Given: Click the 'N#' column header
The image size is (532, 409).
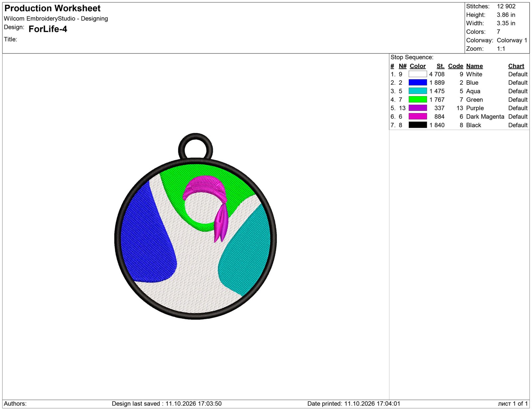Looking at the screenshot, I should (x=403, y=66).
